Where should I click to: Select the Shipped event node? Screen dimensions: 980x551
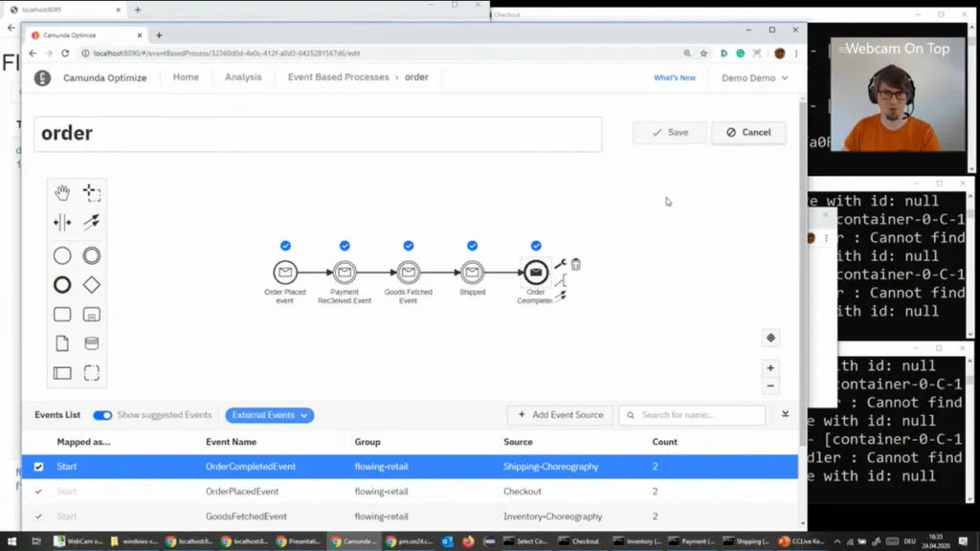coord(472,273)
